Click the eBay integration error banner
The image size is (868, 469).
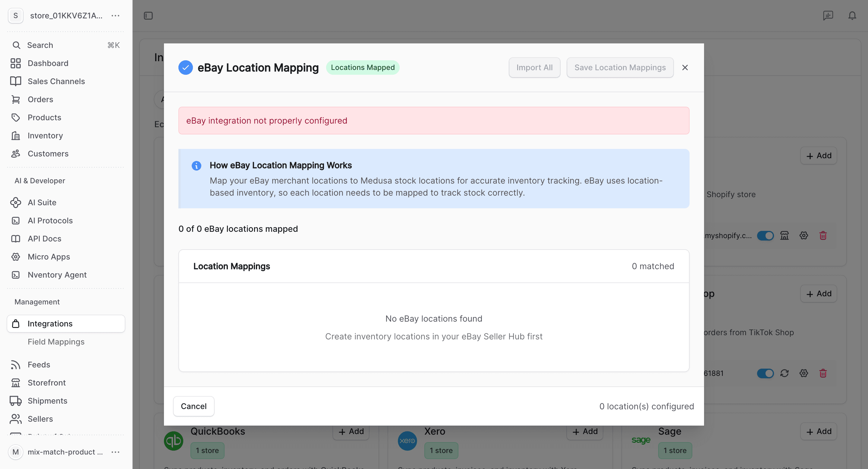(434, 121)
